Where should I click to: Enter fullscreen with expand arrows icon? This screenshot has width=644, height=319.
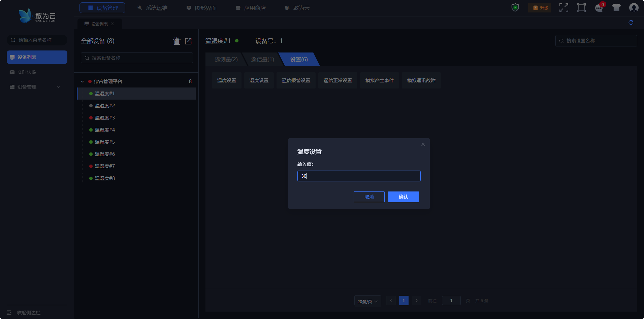(564, 8)
